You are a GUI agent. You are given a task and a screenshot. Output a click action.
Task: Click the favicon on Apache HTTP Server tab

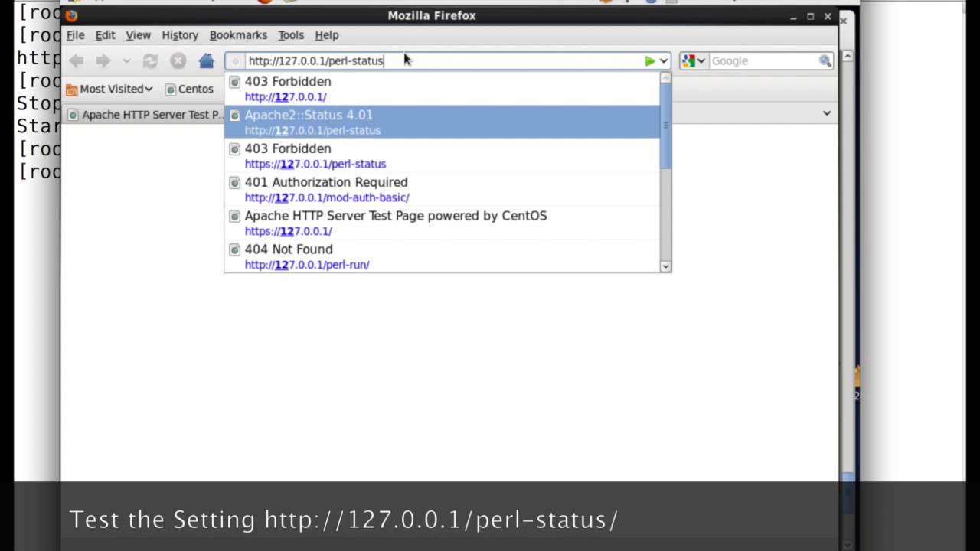click(x=73, y=115)
